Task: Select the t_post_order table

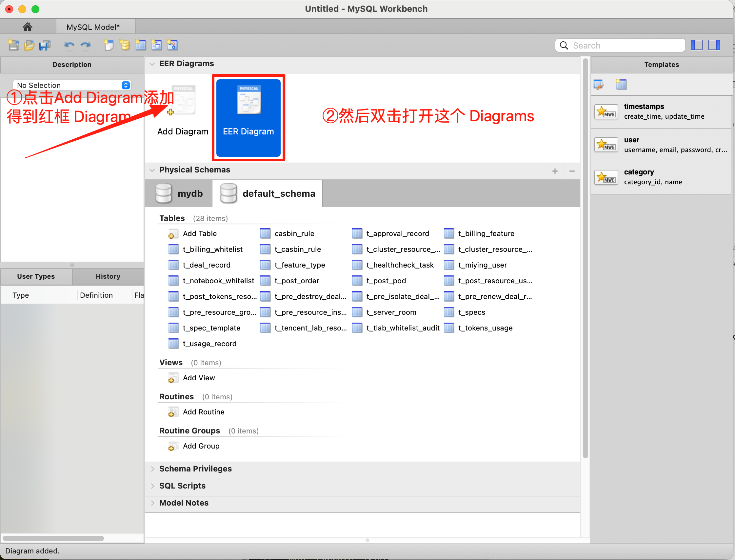Action: tap(290, 281)
